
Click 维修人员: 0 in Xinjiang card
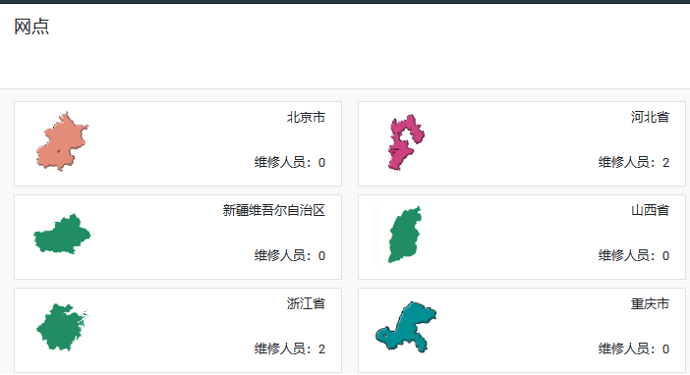coord(290,256)
